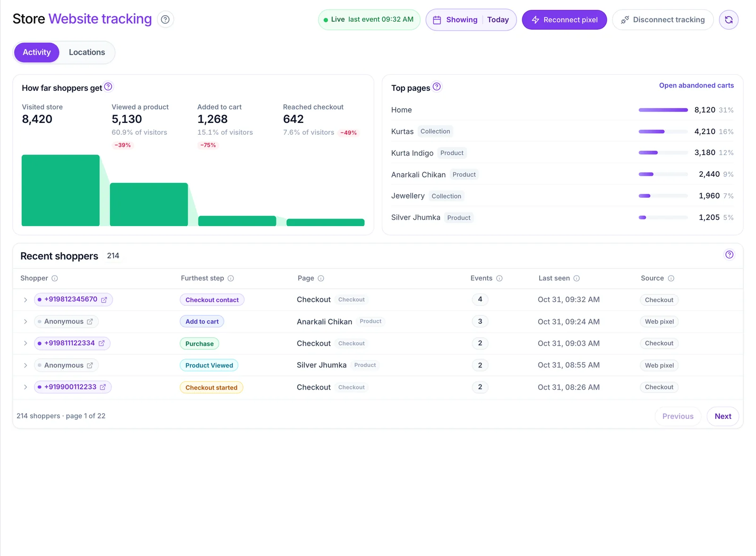This screenshot has height=556, width=756.
Task: Open help for How far shoppers get
Action: point(108,87)
